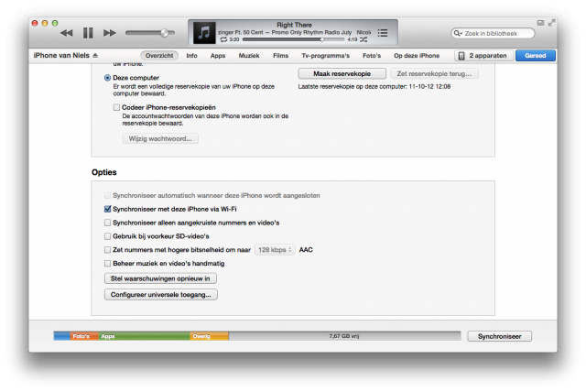The width and height of the screenshot is (586, 392).
Task: Click the green Apps capacity segment
Action: 144,336
